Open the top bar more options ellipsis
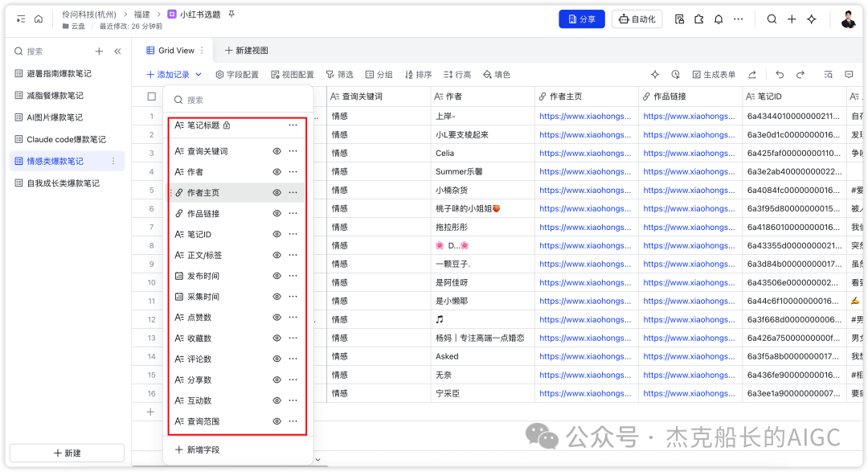 click(739, 18)
